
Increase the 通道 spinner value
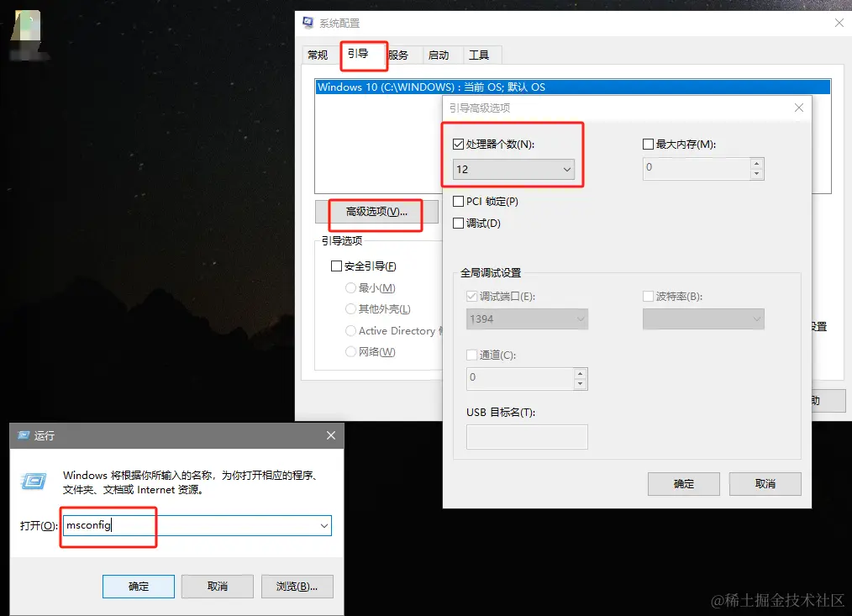coord(581,373)
